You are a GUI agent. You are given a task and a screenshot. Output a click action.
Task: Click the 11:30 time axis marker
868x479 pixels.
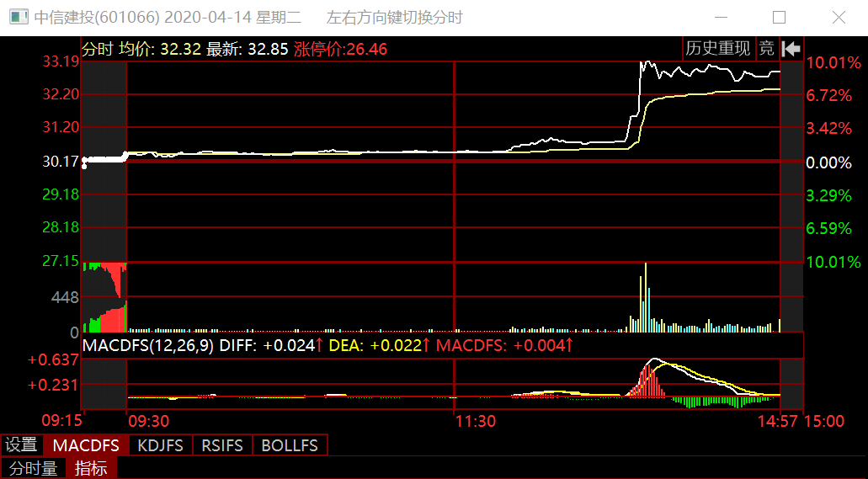pyautogui.click(x=475, y=421)
